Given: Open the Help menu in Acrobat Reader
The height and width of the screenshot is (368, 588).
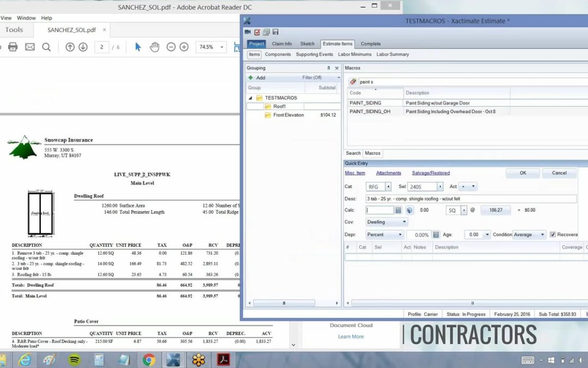Looking at the screenshot, I should (x=46, y=18).
